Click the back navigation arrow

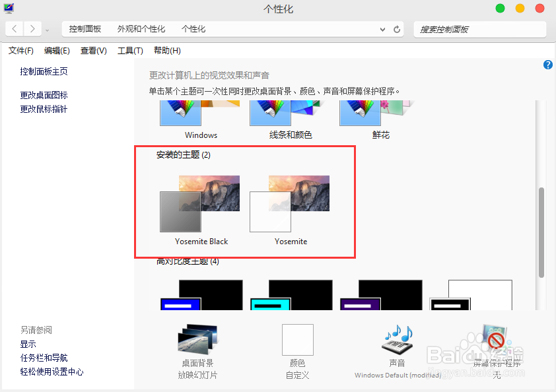tap(14, 29)
